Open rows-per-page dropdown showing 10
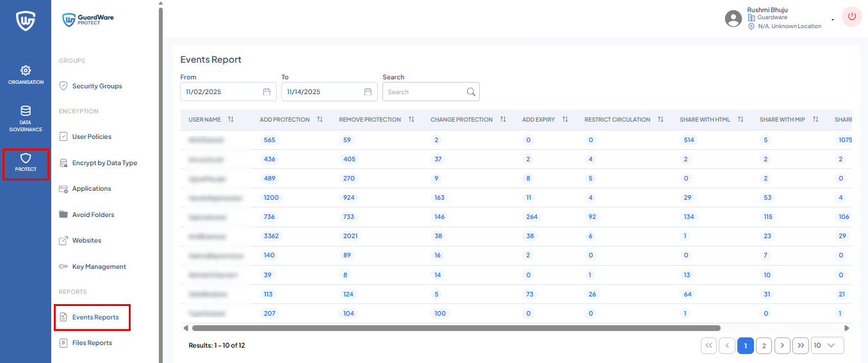Viewport: 868px width, 363px height. (x=827, y=346)
